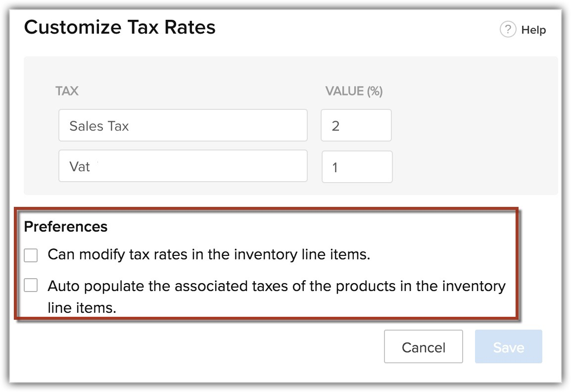
Task: Click the Help question mark icon
Action: click(508, 30)
